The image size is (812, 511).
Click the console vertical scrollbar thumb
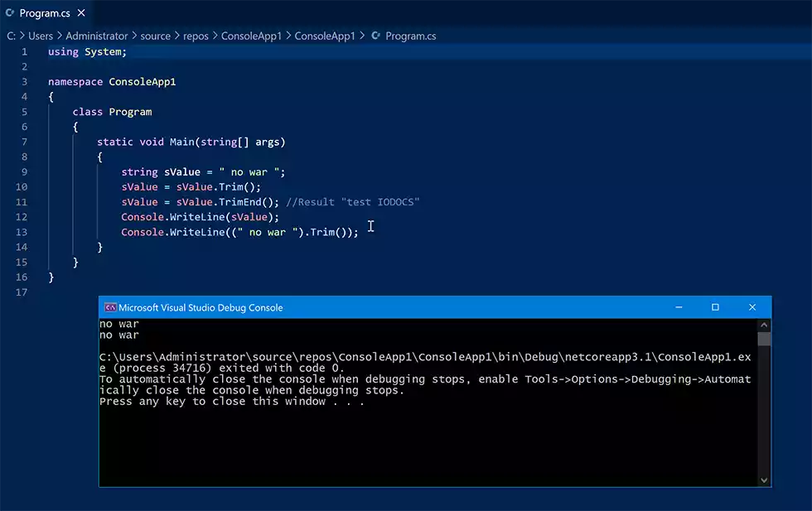coord(764,339)
